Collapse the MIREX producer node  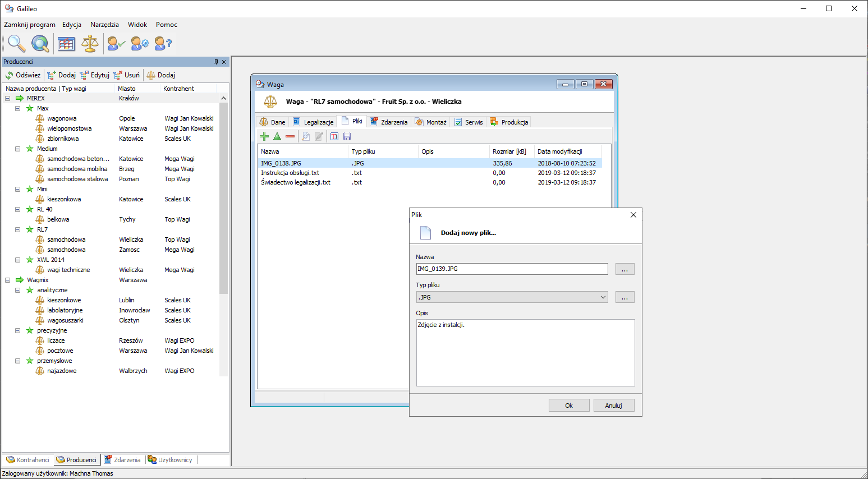coord(8,98)
